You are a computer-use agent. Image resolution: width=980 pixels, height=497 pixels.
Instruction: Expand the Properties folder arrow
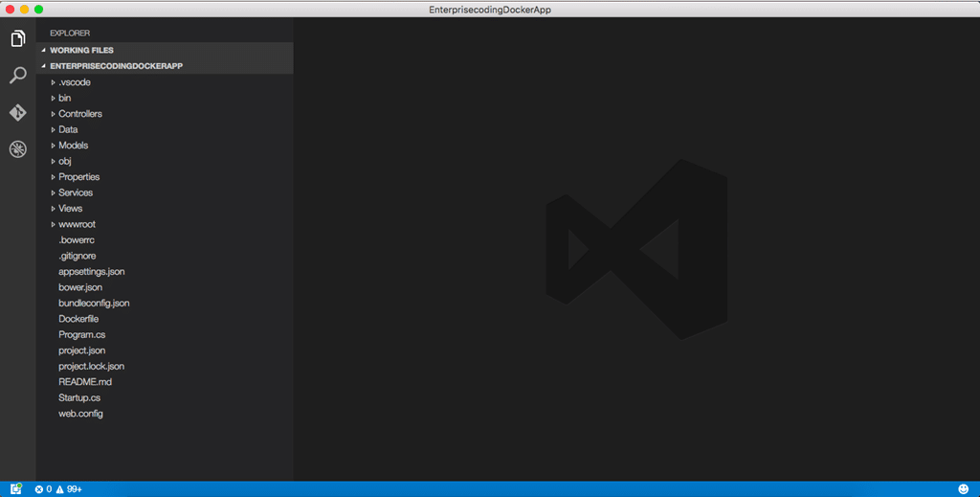(x=54, y=177)
